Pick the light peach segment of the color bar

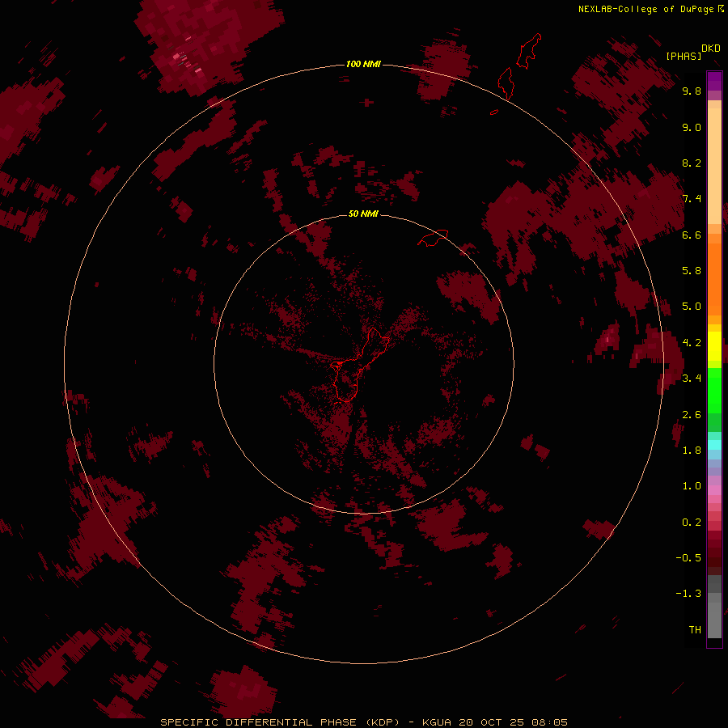click(x=714, y=166)
